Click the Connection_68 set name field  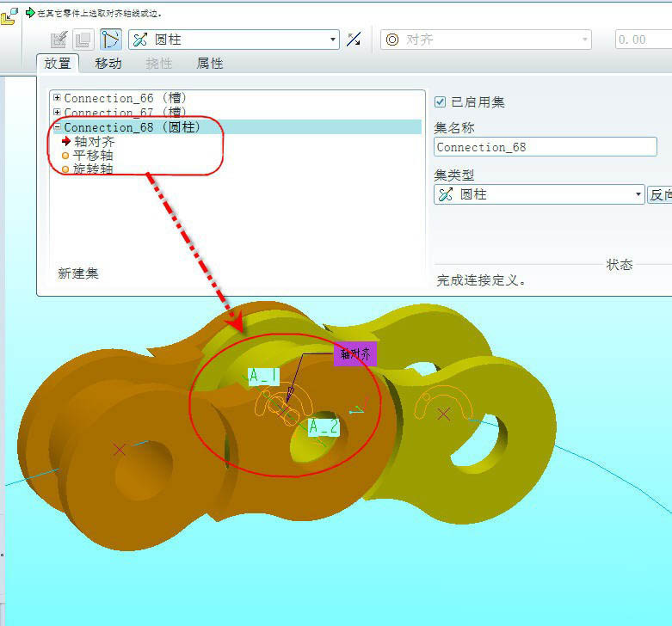[546, 147]
